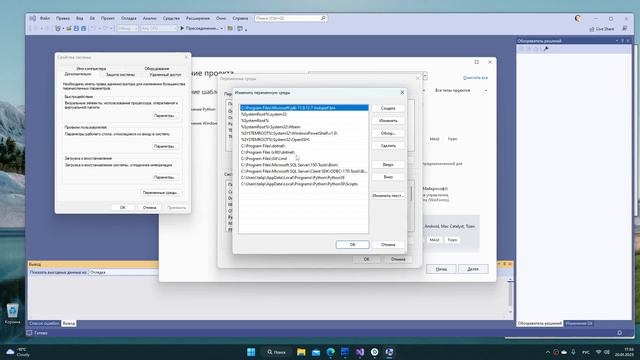Click the Очистить все link
Viewport: 640px width, 360px height.
click(475, 78)
